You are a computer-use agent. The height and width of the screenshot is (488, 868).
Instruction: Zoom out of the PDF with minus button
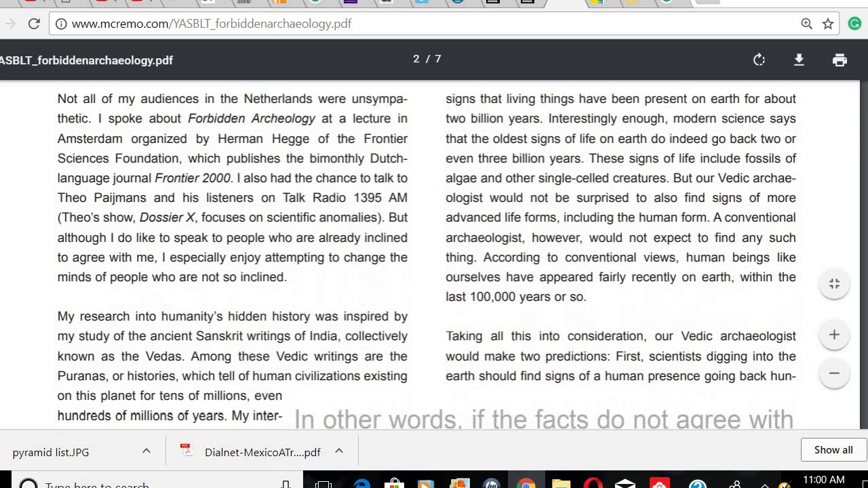[x=834, y=373]
